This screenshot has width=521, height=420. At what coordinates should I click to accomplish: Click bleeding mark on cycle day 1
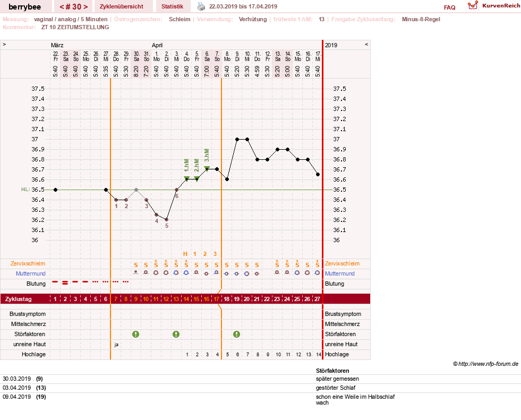pos(55,282)
